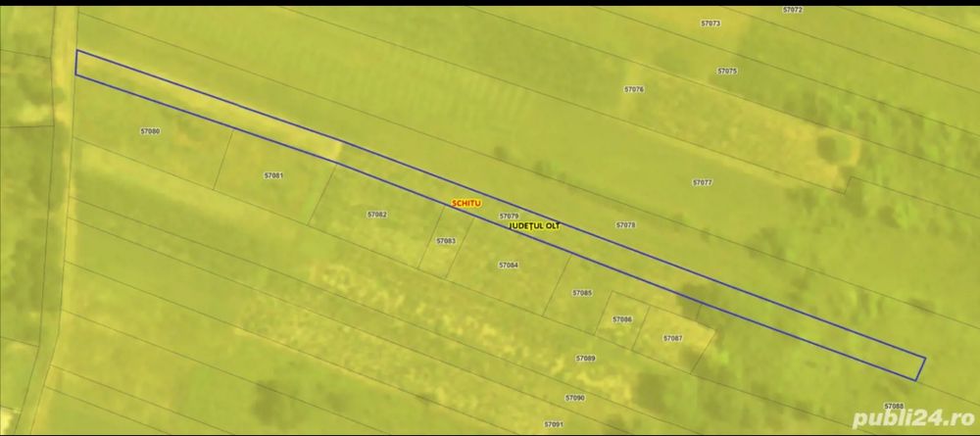980x436 pixels.
Task: Click parcel number 57076
Action: tap(634, 89)
